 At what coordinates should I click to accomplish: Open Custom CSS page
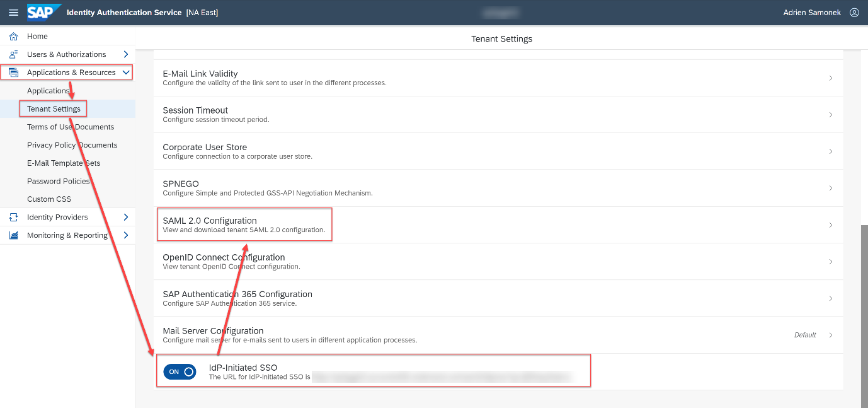tap(49, 199)
